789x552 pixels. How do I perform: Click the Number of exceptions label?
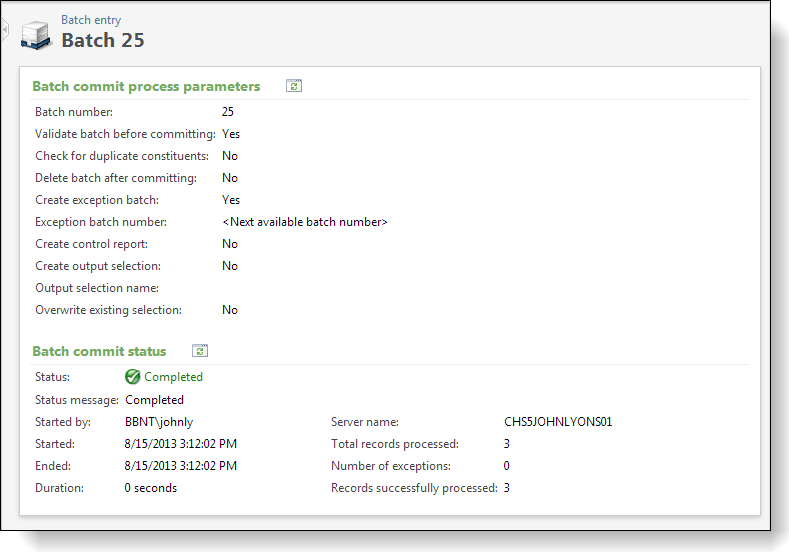tap(391, 466)
